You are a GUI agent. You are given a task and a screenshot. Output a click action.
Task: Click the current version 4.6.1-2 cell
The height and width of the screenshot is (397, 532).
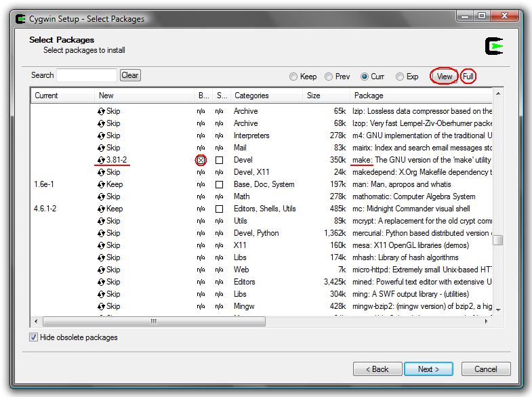45,209
